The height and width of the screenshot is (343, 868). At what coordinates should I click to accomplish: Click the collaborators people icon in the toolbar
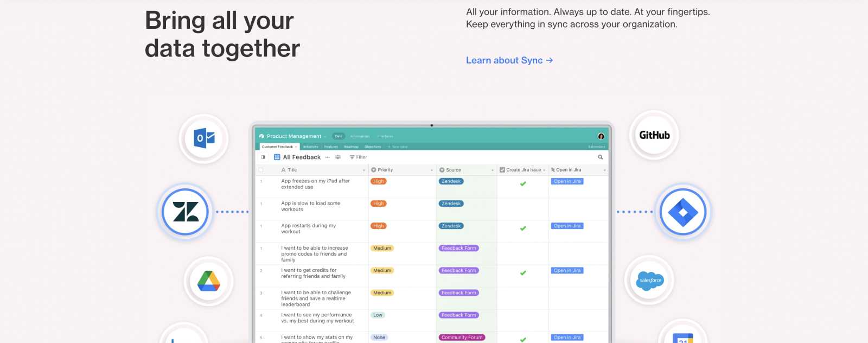(338, 157)
